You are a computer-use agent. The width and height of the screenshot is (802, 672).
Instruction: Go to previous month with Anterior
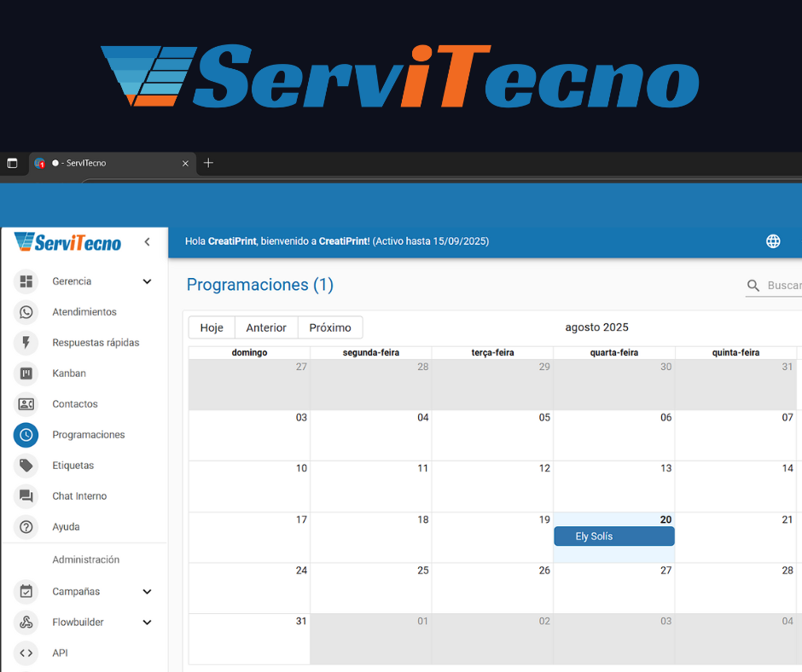pyautogui.click(x=266, y=327)
